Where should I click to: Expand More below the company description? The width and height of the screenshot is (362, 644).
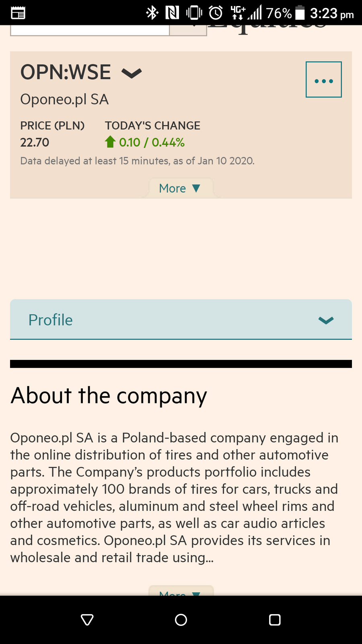pos(180,592)
